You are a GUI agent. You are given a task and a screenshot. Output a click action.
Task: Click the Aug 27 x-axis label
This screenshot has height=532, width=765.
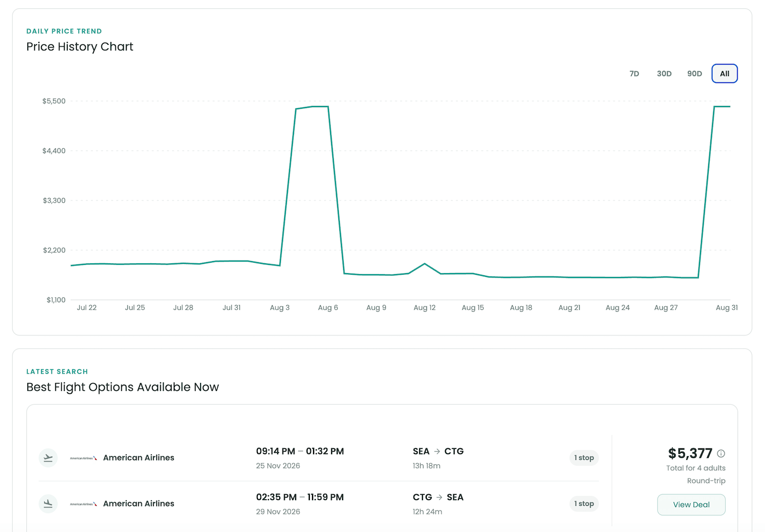(666, 308)
